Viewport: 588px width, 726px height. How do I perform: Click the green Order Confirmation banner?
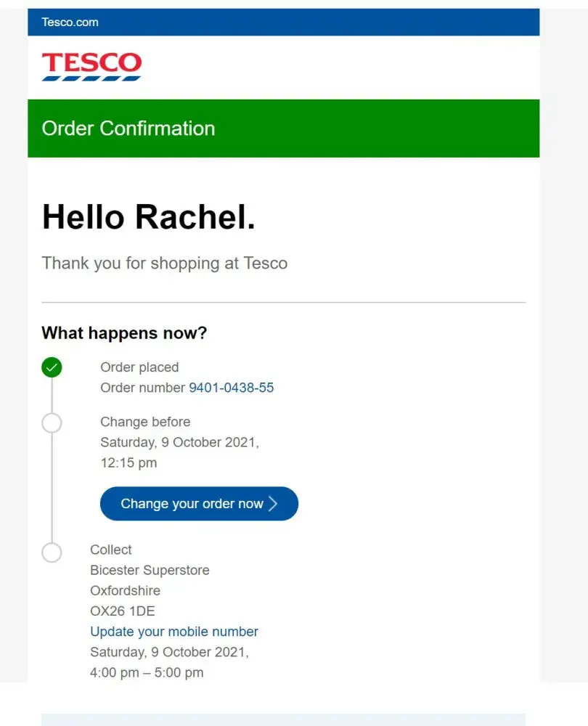pyautogui.click(x=283, y=129)
